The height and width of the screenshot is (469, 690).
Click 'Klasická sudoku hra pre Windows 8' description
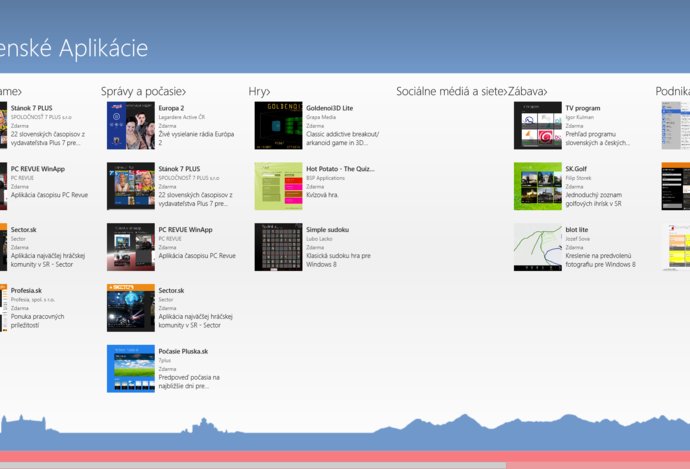[x=338, y=260]
